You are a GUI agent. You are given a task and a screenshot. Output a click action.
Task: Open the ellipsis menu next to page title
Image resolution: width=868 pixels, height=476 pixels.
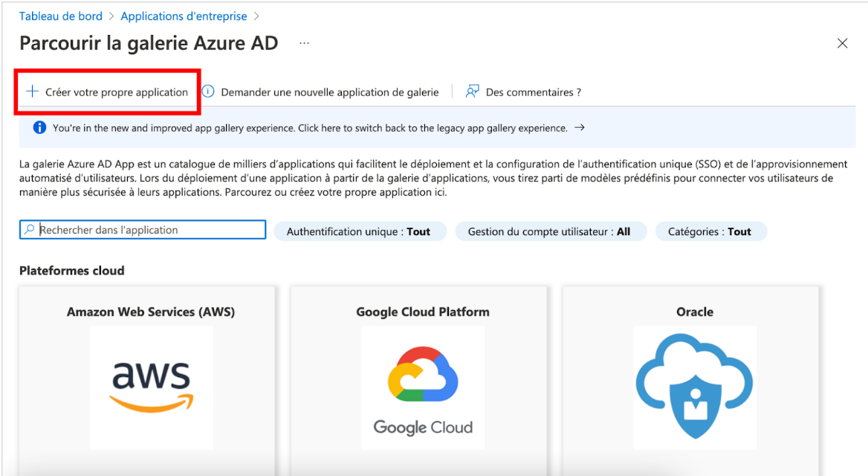pos(304,43)
